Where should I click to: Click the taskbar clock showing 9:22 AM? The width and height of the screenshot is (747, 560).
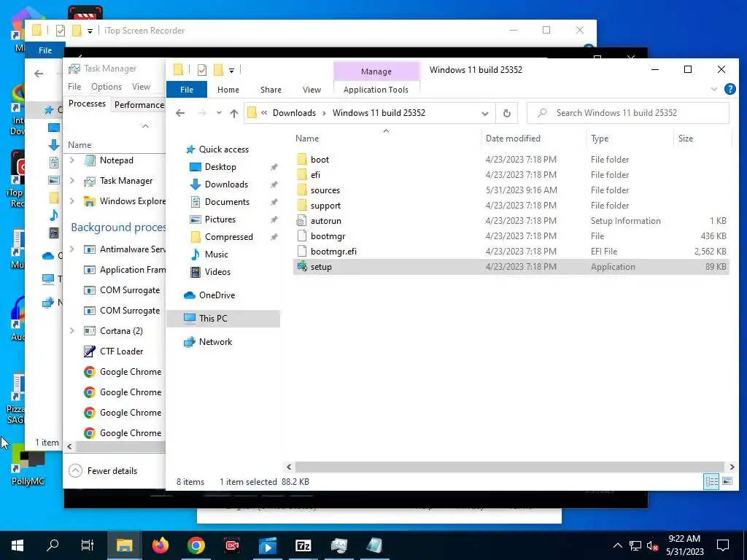684,545
